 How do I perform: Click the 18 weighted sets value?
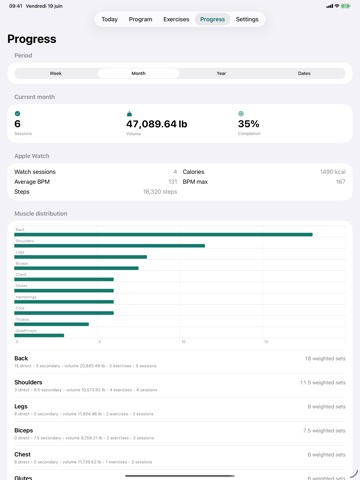[x=325, y=359]
